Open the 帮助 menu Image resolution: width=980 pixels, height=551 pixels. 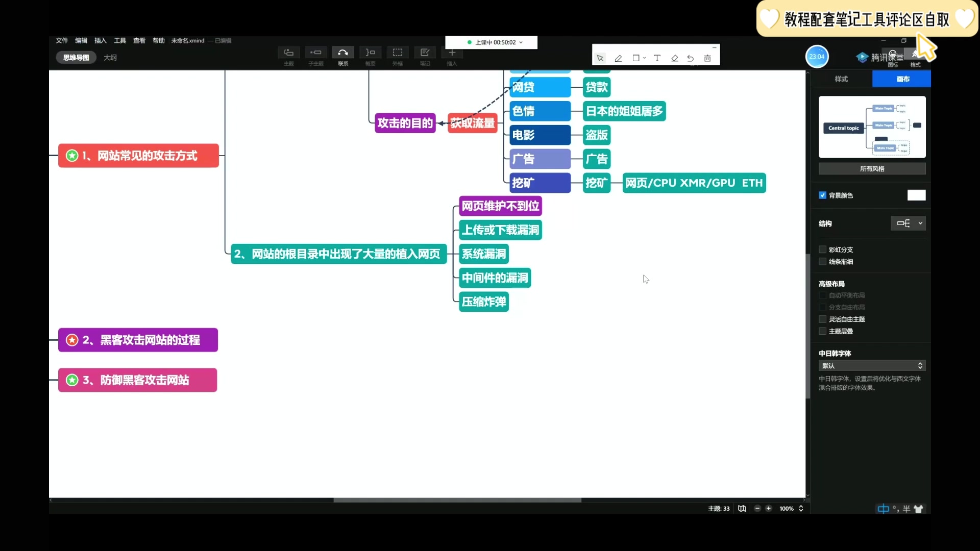(159, 41)
